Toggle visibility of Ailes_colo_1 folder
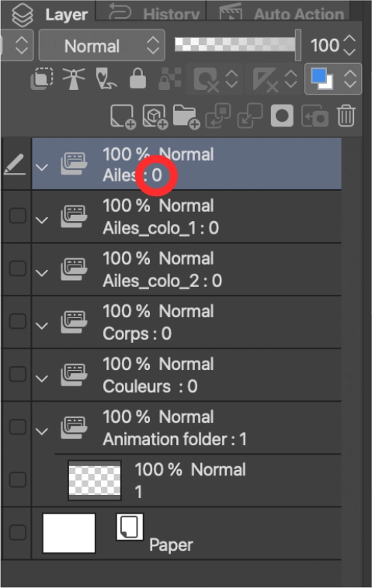Screen dimensions: 372x588 pyautogui.click(x=17, y=216)
